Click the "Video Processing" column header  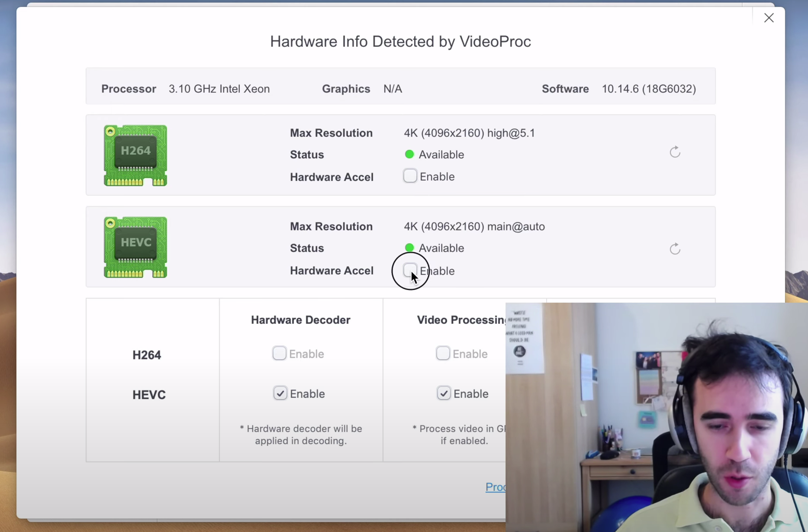click(x=461, y=320)
